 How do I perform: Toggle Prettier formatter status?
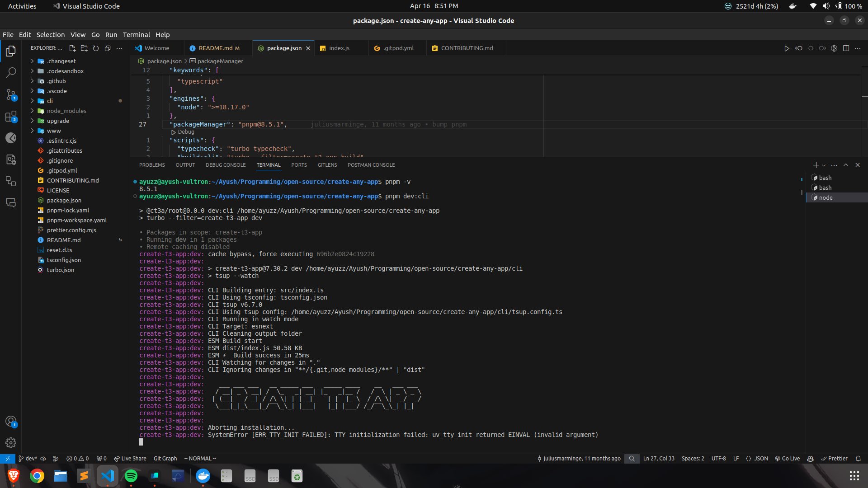pos(835,458)
